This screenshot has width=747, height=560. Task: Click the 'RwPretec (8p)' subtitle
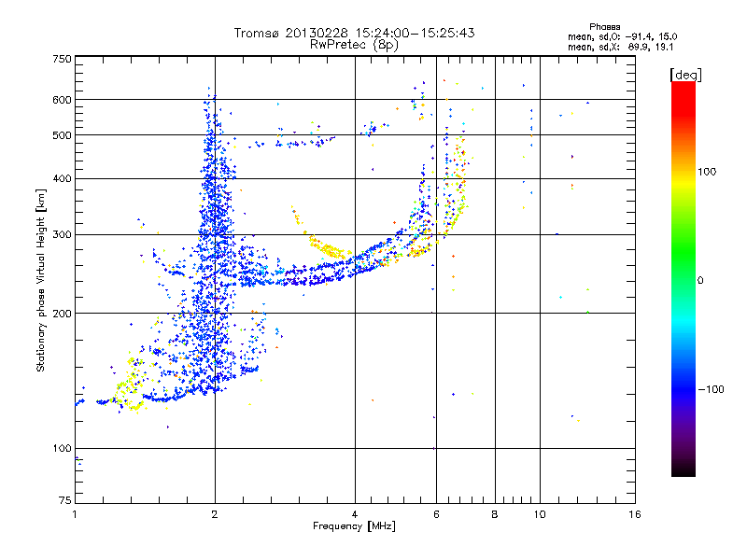(354, 45)
